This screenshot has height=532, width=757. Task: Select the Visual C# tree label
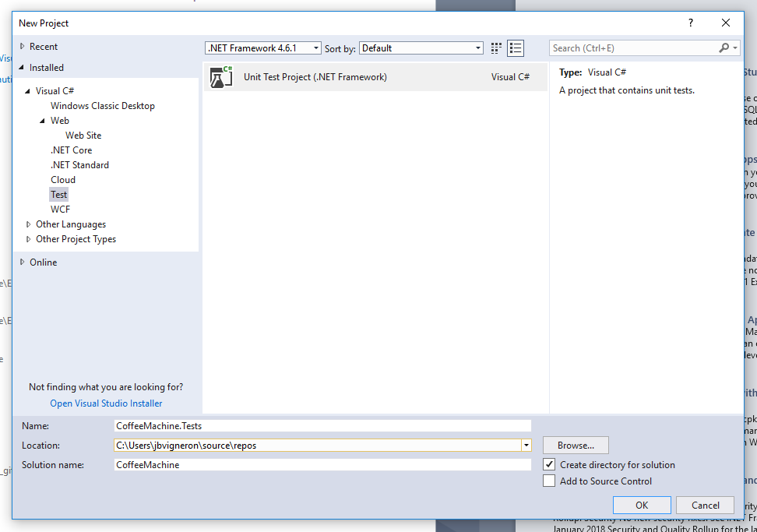(x=55, y=91)
